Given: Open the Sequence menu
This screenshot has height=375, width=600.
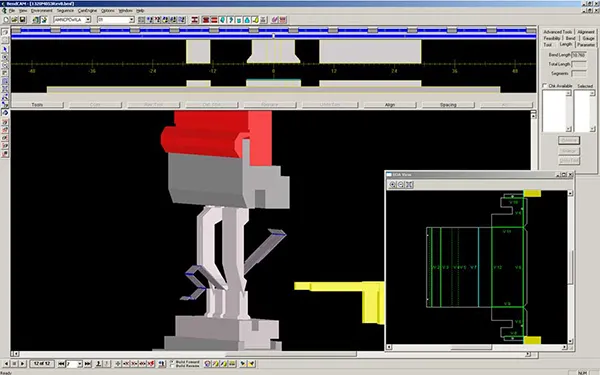Looking at the screenshot, I should tap(65, 11).
